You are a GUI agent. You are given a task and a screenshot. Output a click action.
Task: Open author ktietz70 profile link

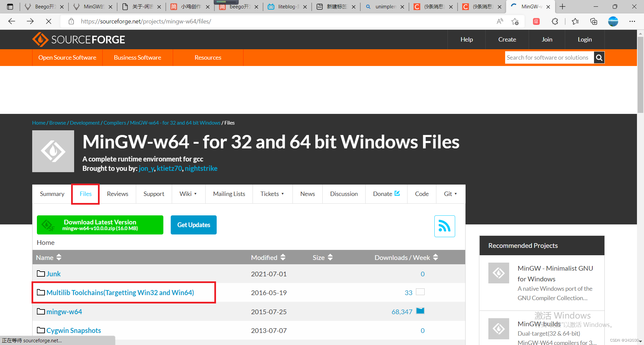169,168
